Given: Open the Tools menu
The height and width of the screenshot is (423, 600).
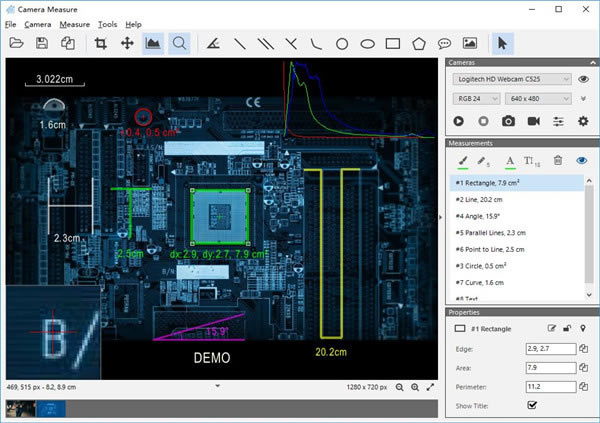Looking at the screenshot, I should [107, 23].
